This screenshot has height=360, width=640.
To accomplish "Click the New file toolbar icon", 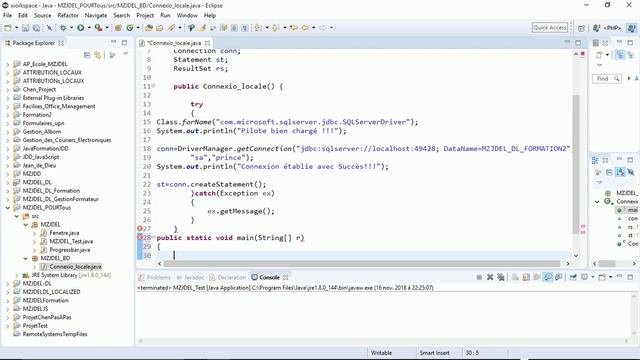I will point(8,28).
